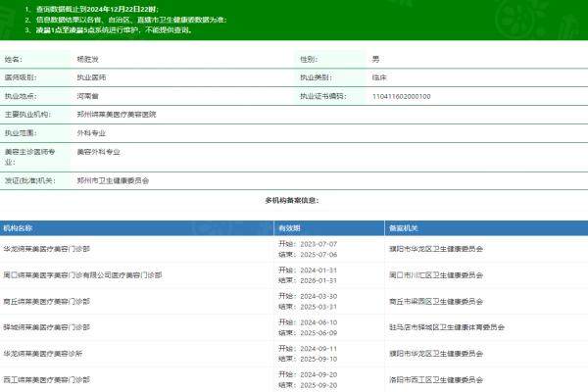The height and width of the screenshot is (392, 588).
Task: Click the practice category value 临床
Action: (379, 77)
